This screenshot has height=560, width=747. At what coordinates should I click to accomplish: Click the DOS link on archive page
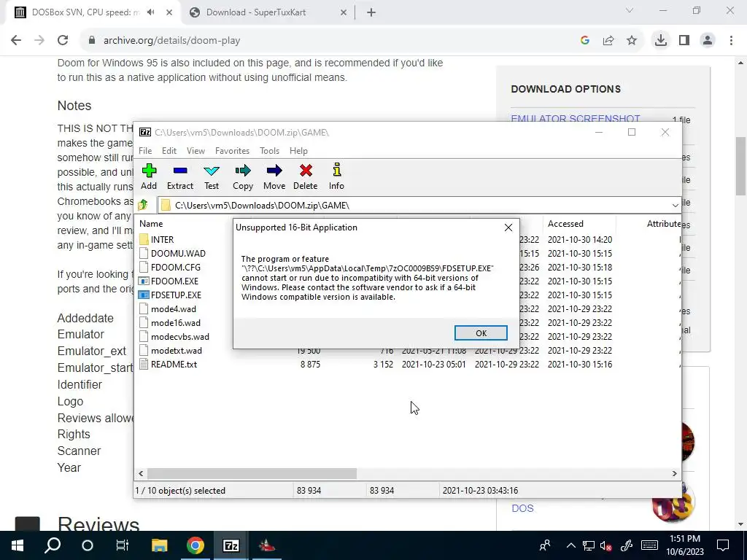point(522,508)
